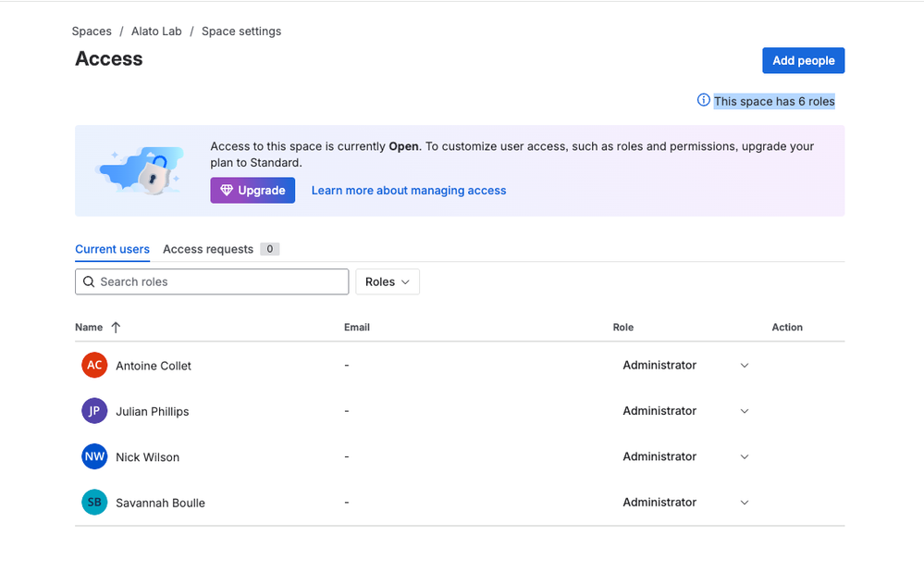Click Julian Phillips' avatar

[x=93, y=410]
